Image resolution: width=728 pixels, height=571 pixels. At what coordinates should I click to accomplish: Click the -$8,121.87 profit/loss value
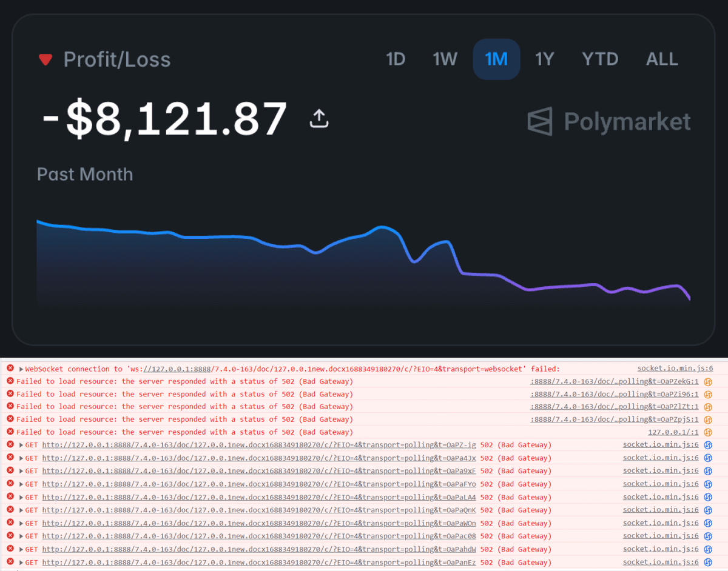pyautogui.click(x=164, y=119)
